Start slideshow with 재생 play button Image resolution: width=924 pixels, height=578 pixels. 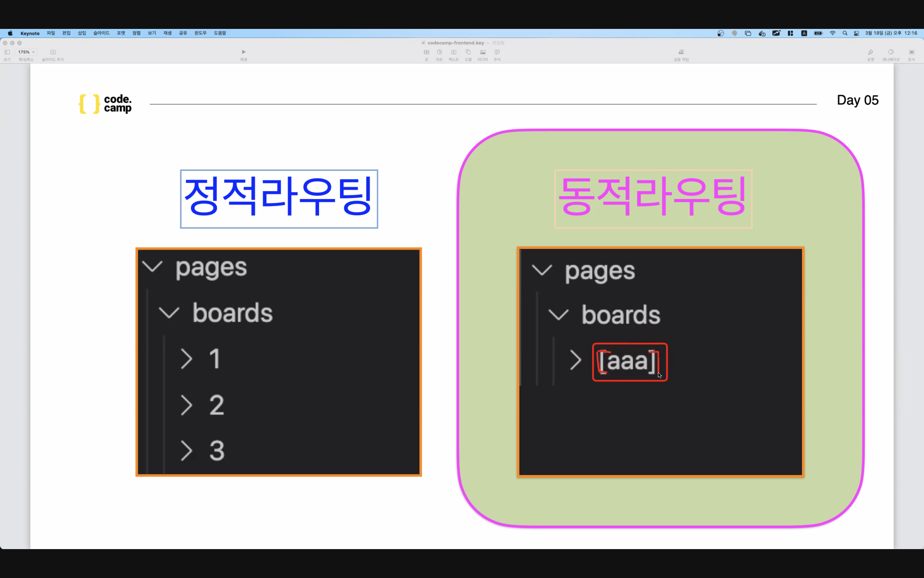[x=244, y=52]
